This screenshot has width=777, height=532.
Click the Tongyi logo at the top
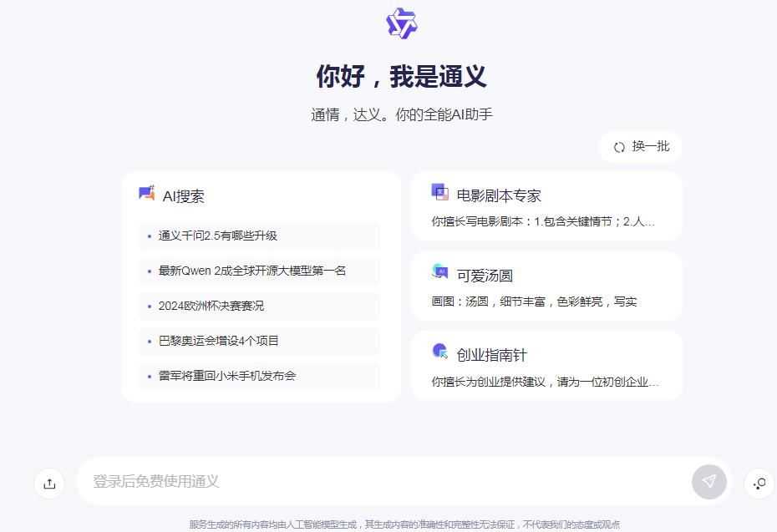click(401, 23)
